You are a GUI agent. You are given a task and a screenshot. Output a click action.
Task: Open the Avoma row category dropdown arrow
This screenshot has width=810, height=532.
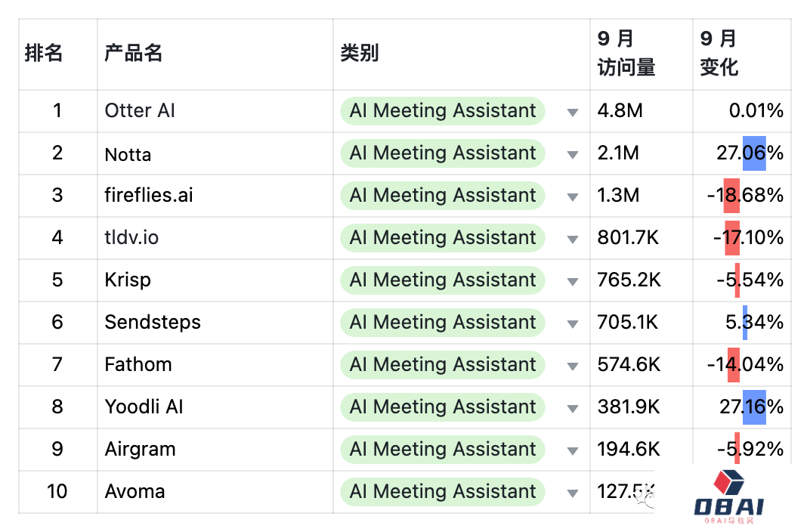[x=572, y=493]
